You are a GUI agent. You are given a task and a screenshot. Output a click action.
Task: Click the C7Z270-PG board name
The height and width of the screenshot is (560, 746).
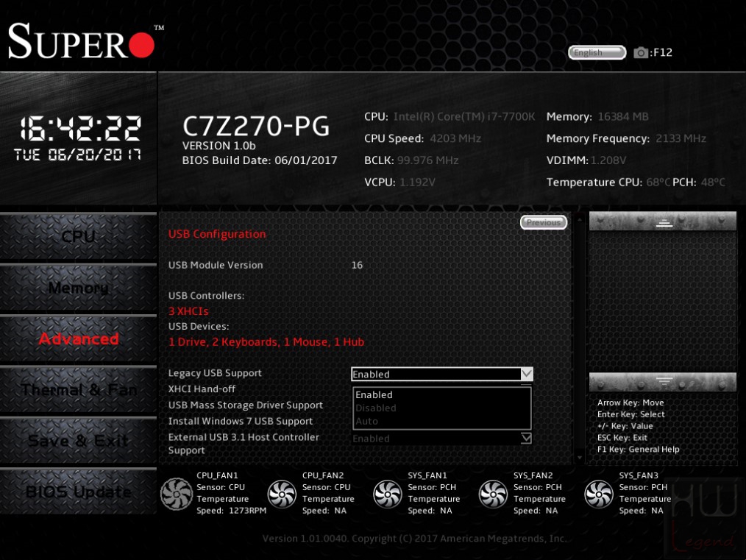255,126
